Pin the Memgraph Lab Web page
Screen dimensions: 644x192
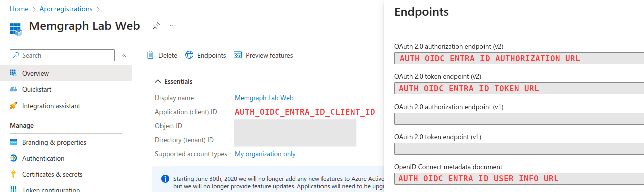tap(156, 26)
